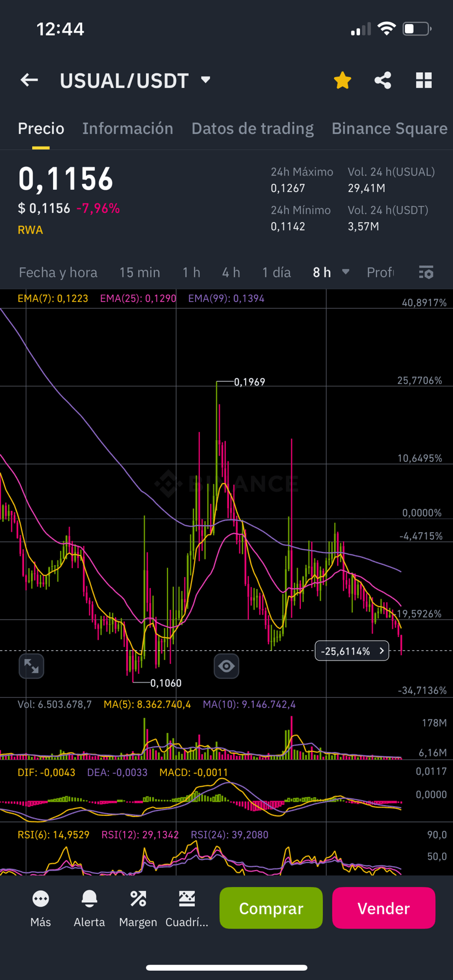Tap the MA(5): 8.362.740,4 label
This screenshot has height=980, width=453.
point(147,704)
